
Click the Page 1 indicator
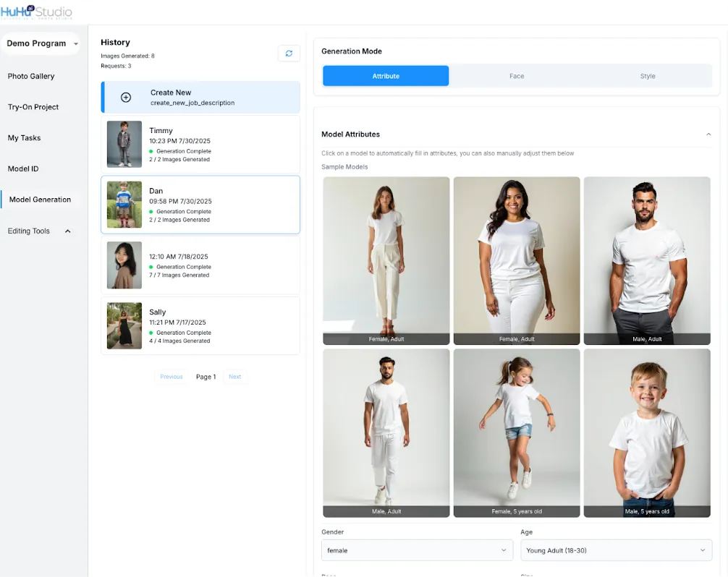(x=206, y=377)
